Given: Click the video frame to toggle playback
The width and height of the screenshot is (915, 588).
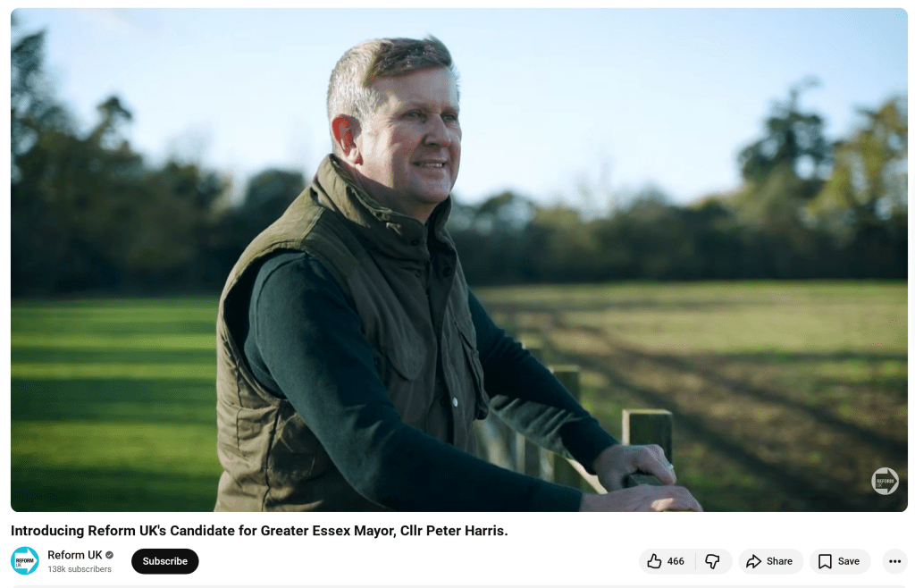Looking at the screenshot, I should coord(458,260).
